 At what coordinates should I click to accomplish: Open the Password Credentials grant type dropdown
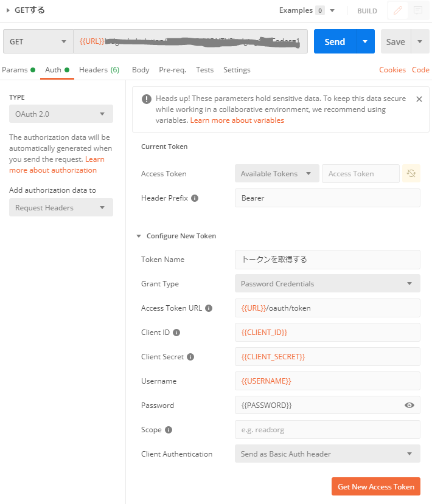click(x=327, y=283)
